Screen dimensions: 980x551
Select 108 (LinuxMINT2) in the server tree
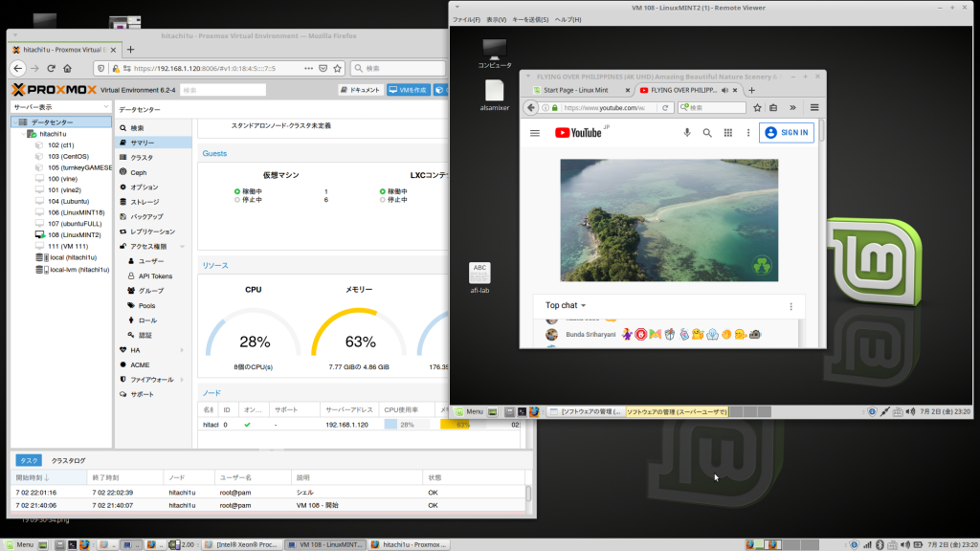coord(74,234)
